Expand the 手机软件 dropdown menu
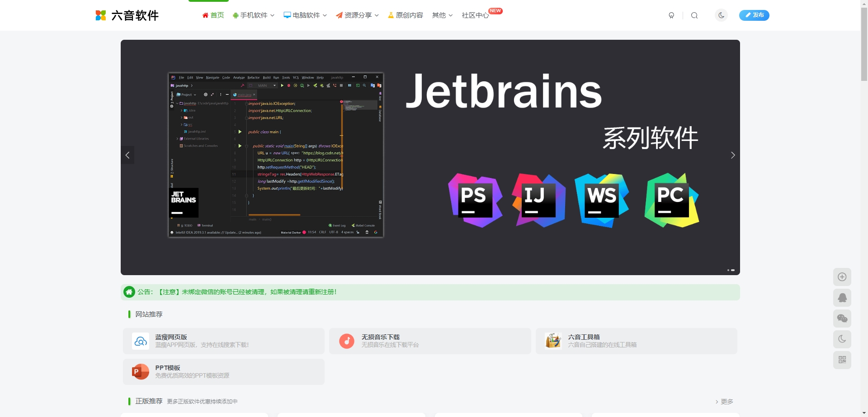Image resolution: width=868 pixels, height=417 pixels. pos(253,15)
